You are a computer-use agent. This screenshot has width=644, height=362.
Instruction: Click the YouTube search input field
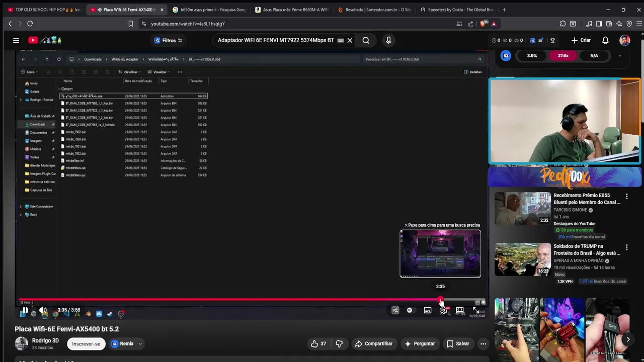(x=276, y=40)
